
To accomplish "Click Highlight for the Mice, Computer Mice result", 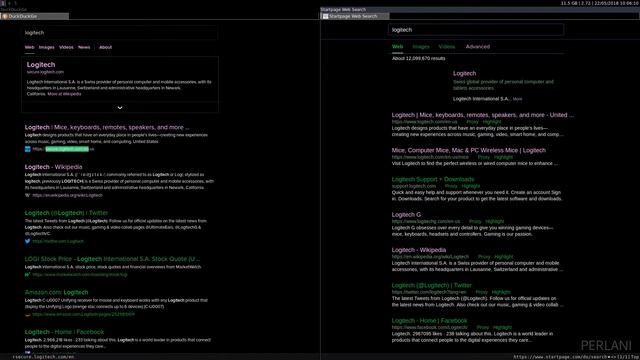I will tap(503, 157).
